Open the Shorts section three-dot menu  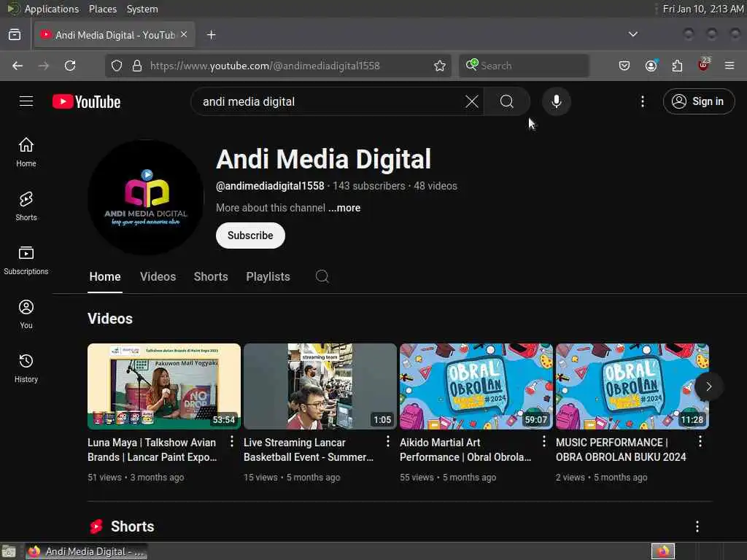click(x=697, y=526)
